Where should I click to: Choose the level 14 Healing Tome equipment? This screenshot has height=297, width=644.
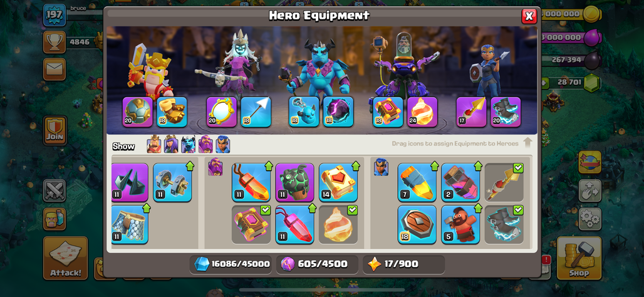point(338,182)
